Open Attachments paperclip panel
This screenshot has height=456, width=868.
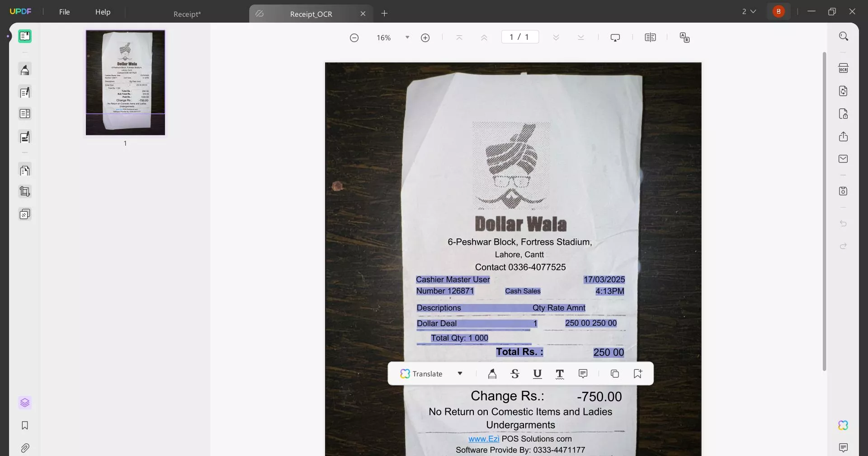25,448
